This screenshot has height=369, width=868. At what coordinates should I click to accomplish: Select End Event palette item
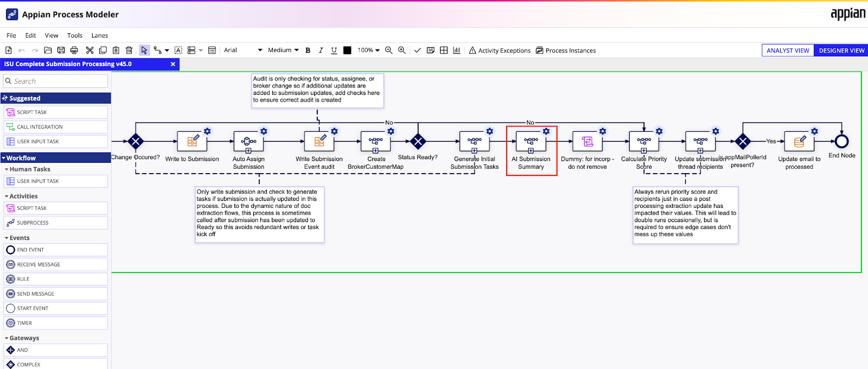pos(56,250)
